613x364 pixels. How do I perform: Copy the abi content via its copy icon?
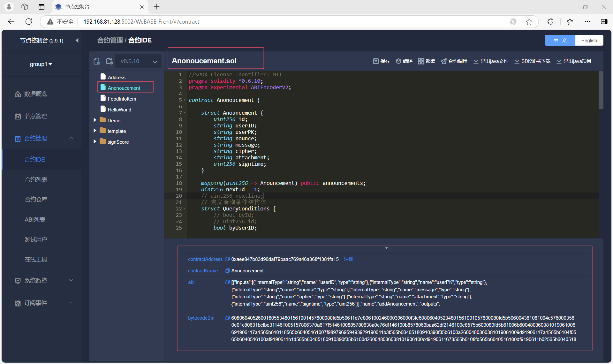tap(227, 282)
